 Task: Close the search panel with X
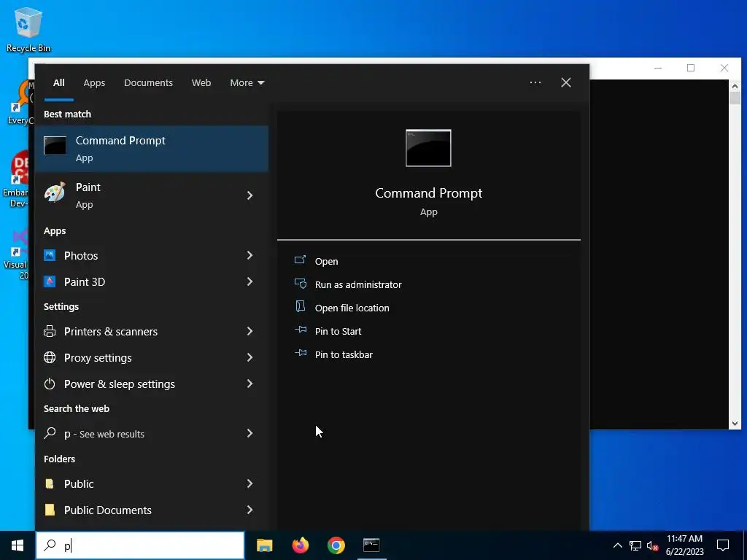click(x=566, y=82)
